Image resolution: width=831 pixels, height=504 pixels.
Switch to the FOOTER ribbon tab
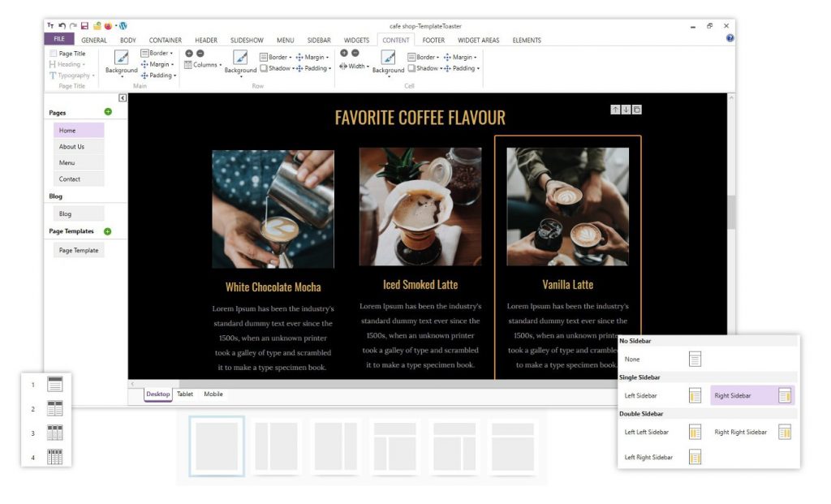point(433,39)
